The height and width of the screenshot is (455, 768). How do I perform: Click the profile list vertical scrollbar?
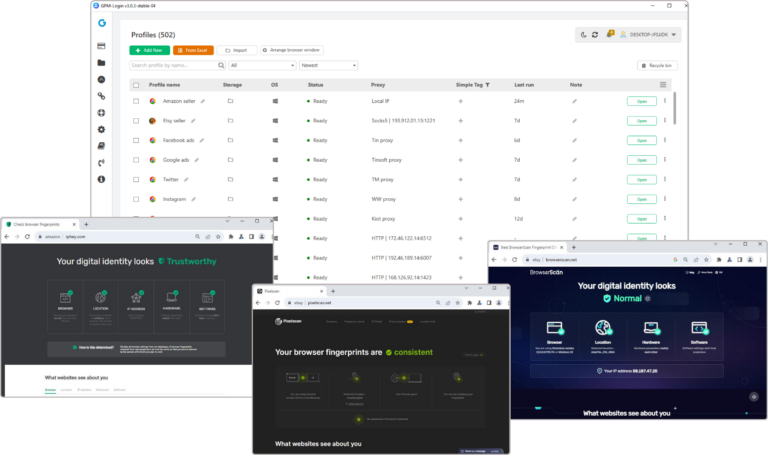[674, 108]
